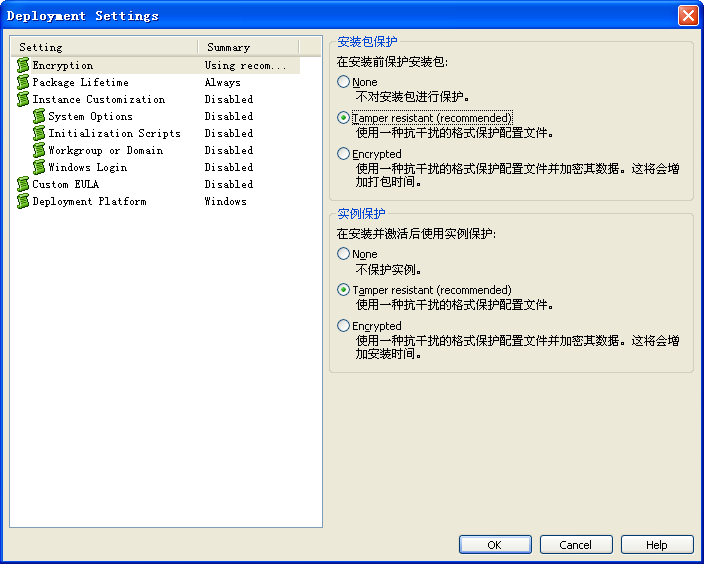Click the Instance Customization scroll icon

point(23,99)
